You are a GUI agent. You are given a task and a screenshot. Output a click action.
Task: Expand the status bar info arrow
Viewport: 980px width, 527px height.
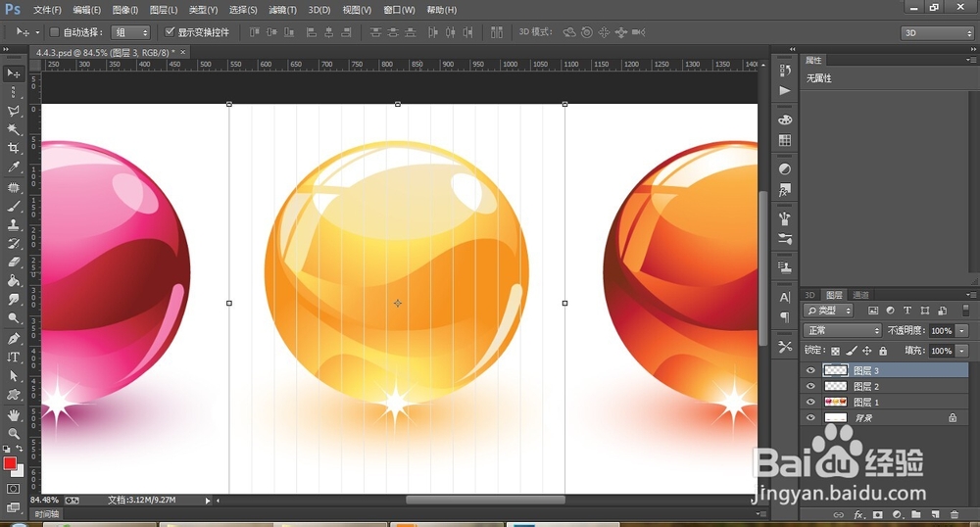click(x=208, y=501)
